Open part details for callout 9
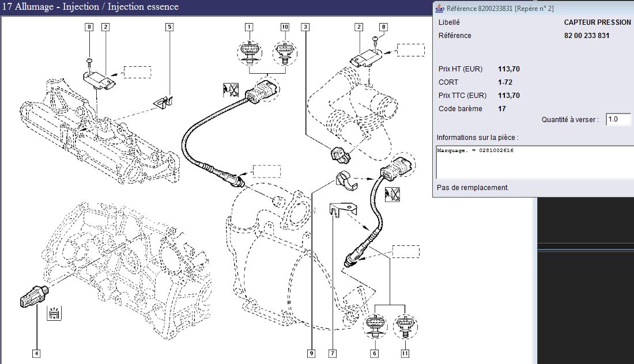 [311, 354]
